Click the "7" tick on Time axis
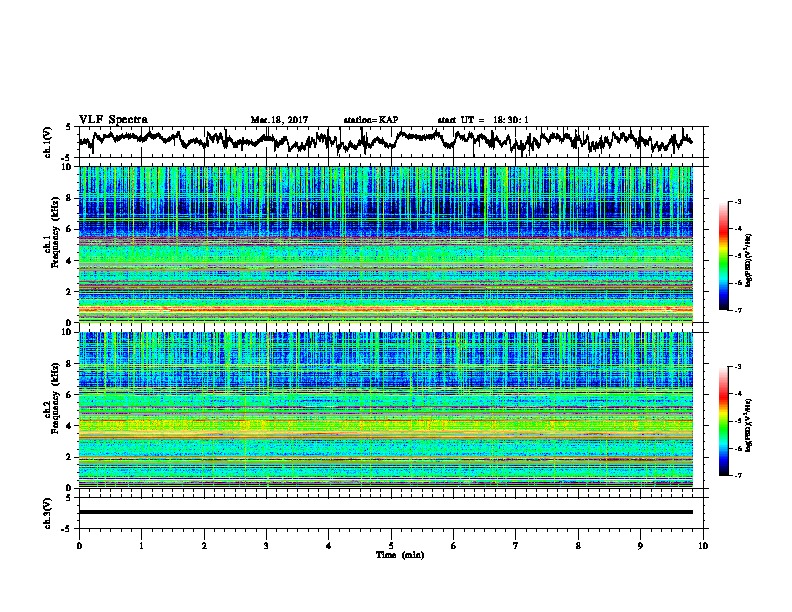792x612 pixels. [x=516, y=546]
